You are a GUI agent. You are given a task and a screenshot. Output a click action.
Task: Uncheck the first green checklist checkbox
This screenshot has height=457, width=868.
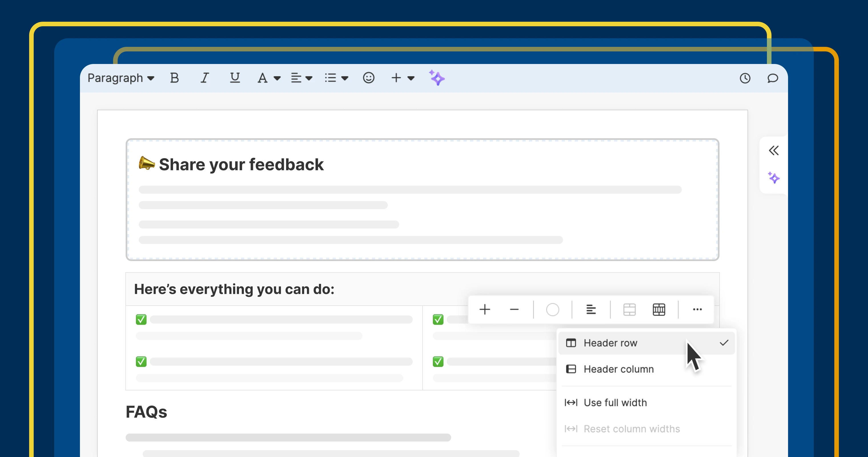(x=141, y=319)
